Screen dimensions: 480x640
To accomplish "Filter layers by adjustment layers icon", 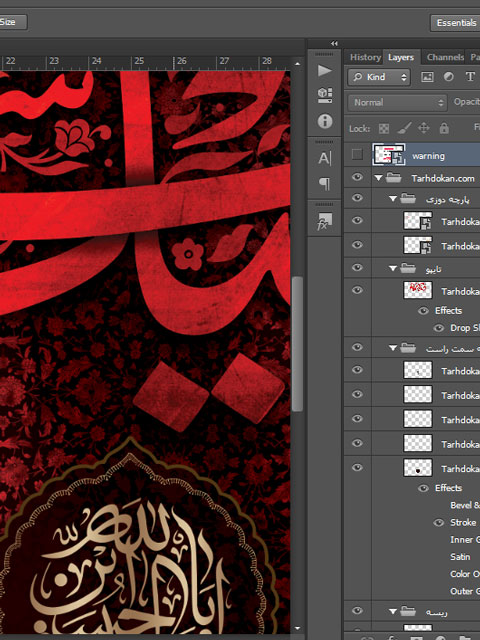I will (449, 77).
